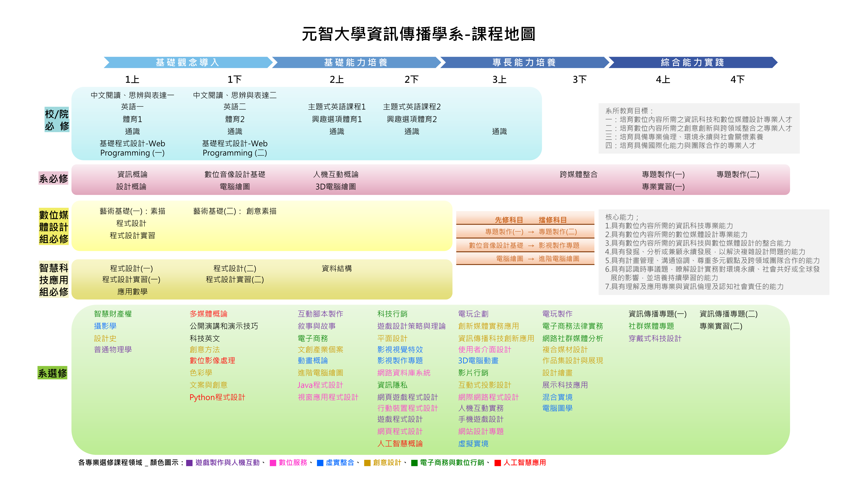
Task: Click the 元智大學資訊傳播學系-課程地圖 title
Action: coord(418,34)
